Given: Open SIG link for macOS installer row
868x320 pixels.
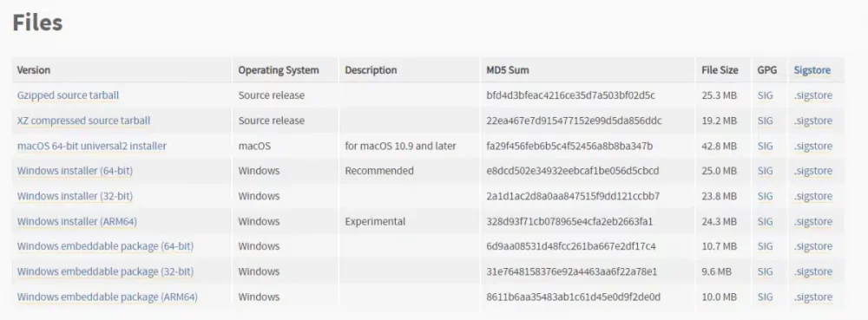Looking at the screenshot, I should coord(765,146).
